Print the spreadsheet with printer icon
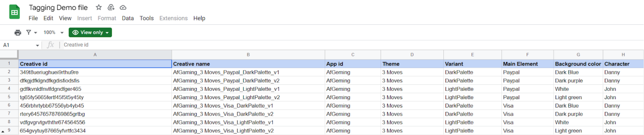This screenshot has width=644, height=135. (x=18, y=33)
